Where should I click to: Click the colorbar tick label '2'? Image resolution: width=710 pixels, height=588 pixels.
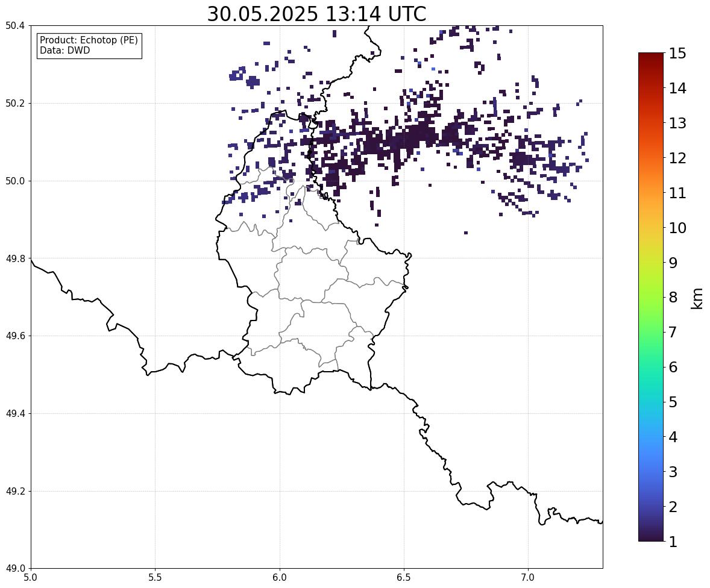[x=673, y=507]
